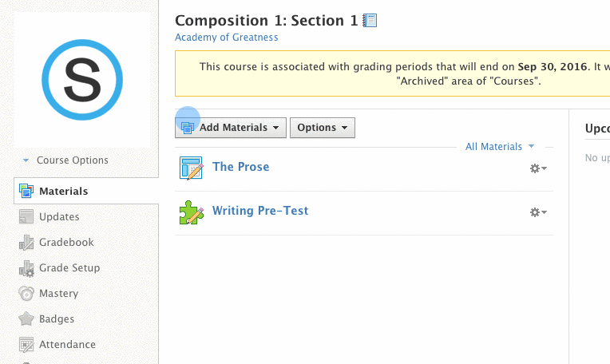Click the Mastery icon in the sidebar
This screenshot has width=610, height=364.
click(26, 294)
